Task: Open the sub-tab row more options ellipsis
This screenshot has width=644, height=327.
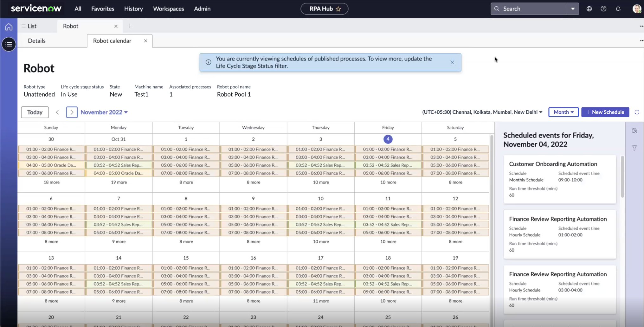Action: coord(641,41)
